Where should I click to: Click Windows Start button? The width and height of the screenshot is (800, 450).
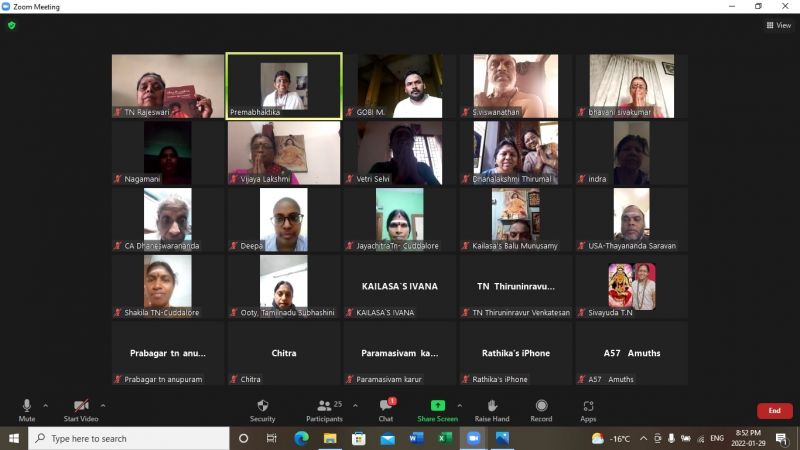(14, 438)
